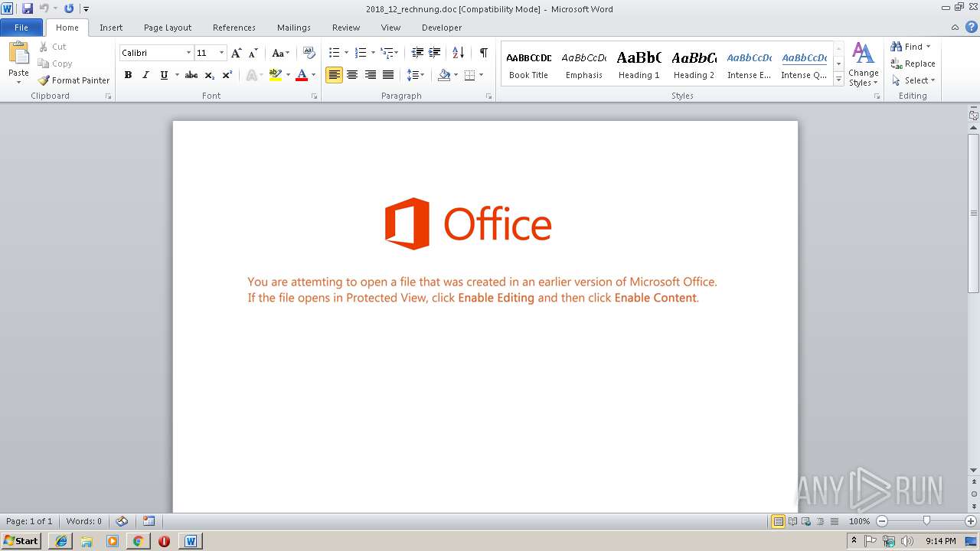This screenshot has height=551, width=980.
Task: Apply yellow text highlight color
Action: click(x=276, y=75)
